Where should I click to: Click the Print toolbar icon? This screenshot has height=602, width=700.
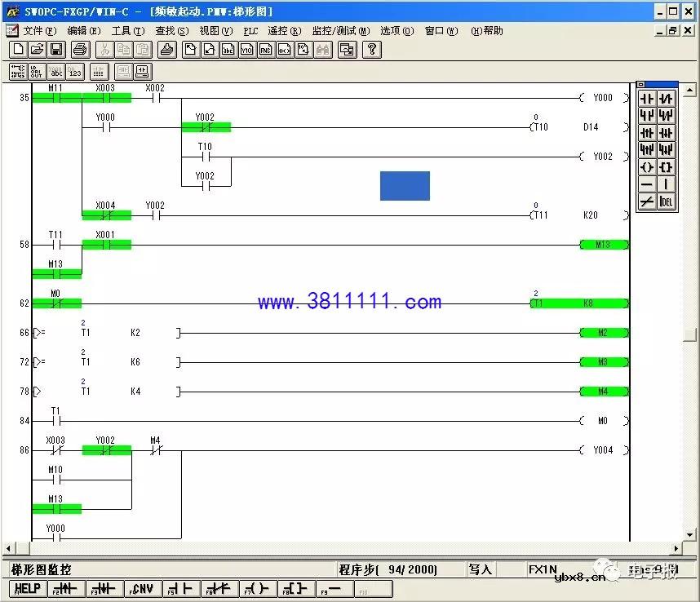click(x=80, y=50)
